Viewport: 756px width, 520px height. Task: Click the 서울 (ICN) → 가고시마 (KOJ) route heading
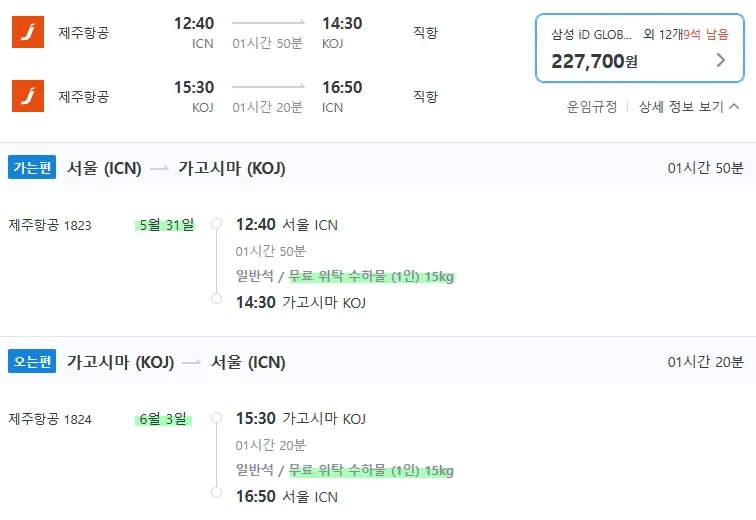coord(176,168)
